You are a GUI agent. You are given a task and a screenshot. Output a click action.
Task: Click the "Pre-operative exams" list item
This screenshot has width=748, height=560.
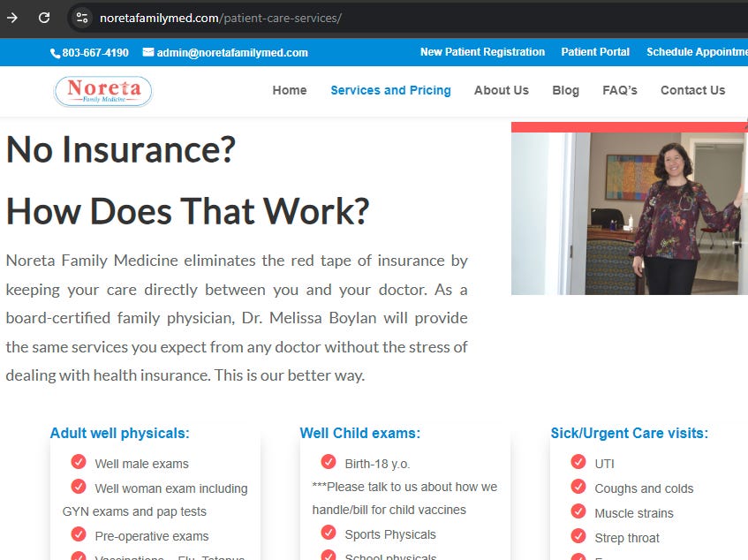coord(152,536)
